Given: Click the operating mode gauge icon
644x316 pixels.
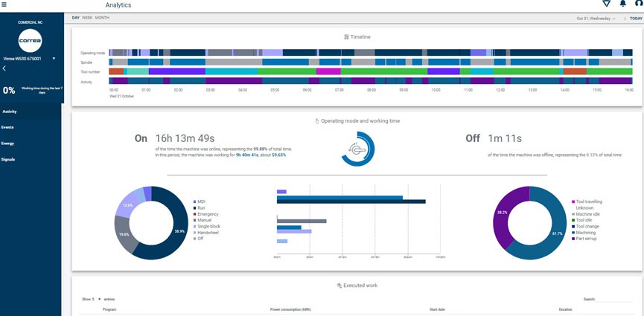Looking at the screenshot, I should 357,149.
